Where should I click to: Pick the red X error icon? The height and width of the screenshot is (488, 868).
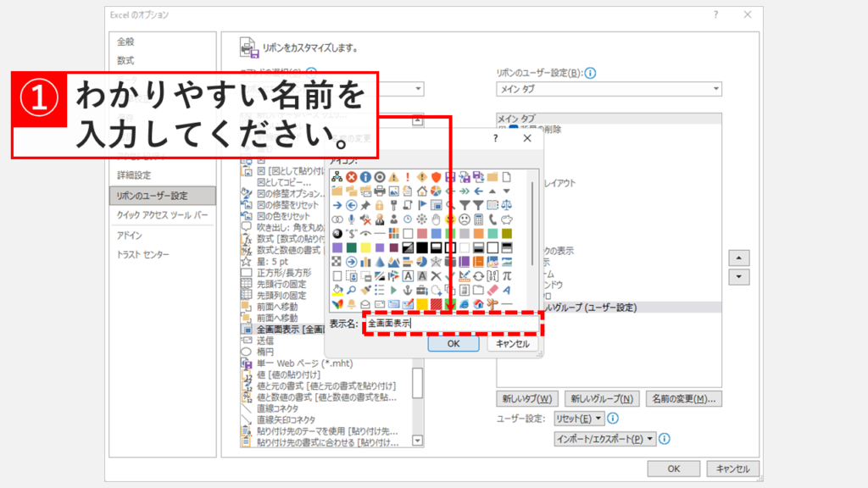coord(351,177)
